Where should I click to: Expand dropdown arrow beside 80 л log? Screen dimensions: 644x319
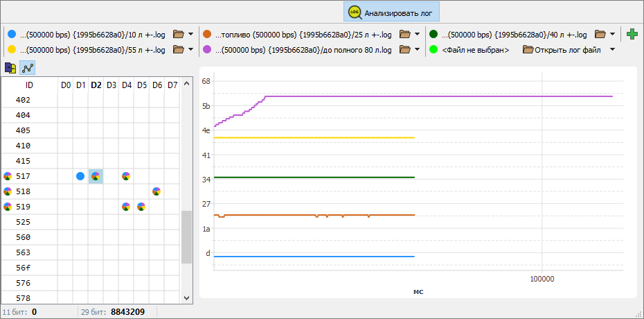[x=417, y=50]
